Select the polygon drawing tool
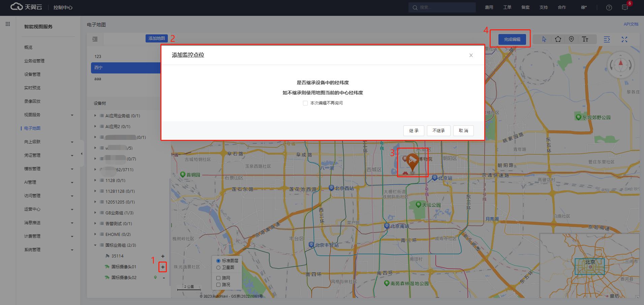644x305 pixels. point(558,39)
